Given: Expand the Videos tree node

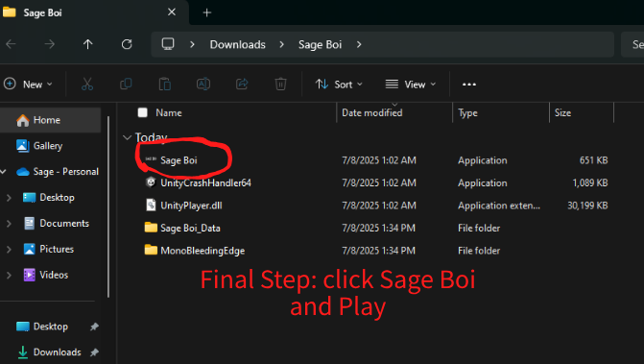Looking at the screenshot, I should (9, 276).
